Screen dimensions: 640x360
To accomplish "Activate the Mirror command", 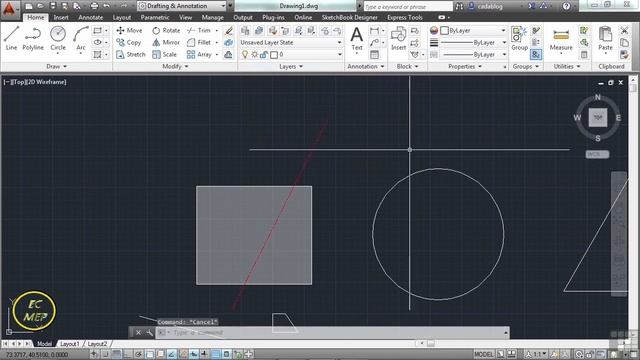I will click(x=166, y=42).
